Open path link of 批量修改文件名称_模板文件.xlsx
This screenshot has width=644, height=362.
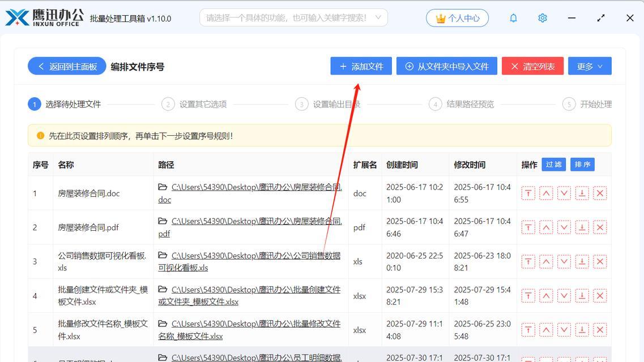(x=249, y=330)
